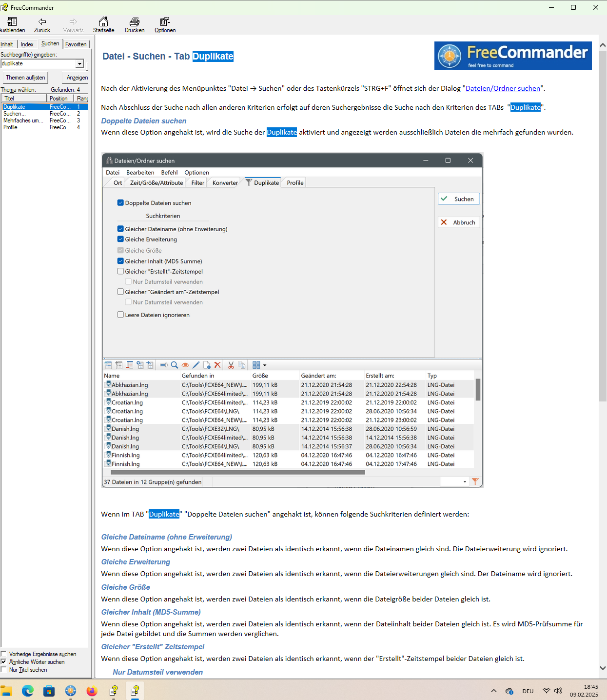Open the Wi-Fi network tray icon
The image size is (607, 700).
coord(547,691)
